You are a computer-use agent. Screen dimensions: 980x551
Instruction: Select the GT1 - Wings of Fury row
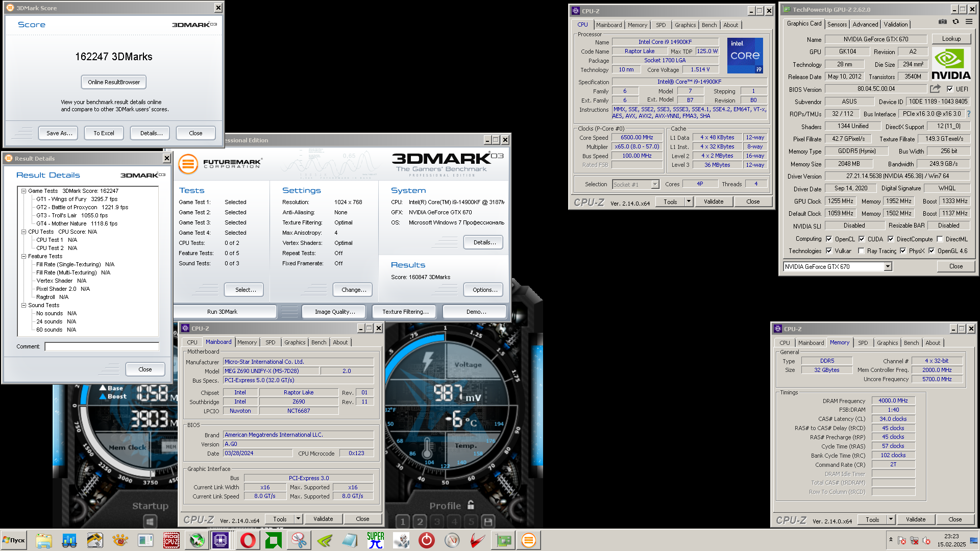point(77,199)
